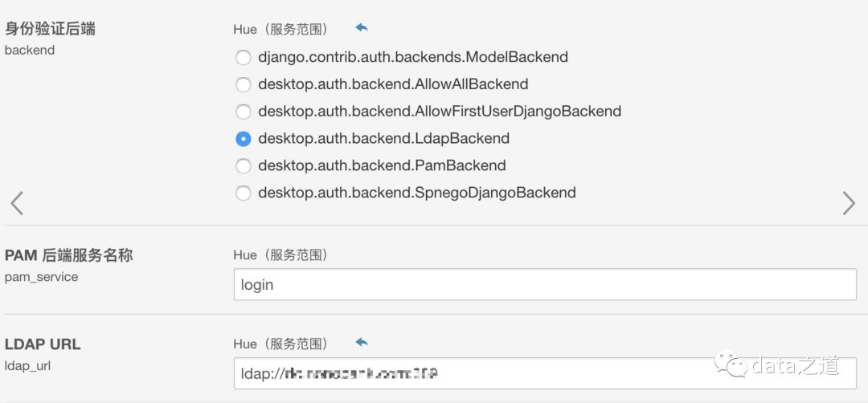
Task: Click the right chevron navigation arrow
Action: pos(849,203)
